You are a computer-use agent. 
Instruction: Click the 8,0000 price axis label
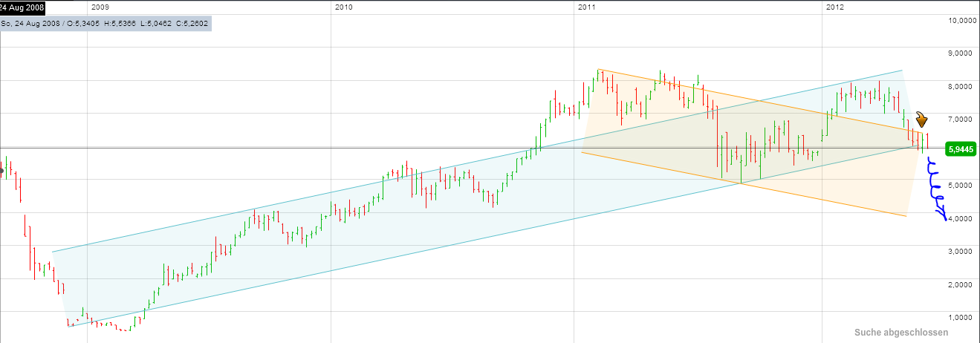[x=961, y=86]
